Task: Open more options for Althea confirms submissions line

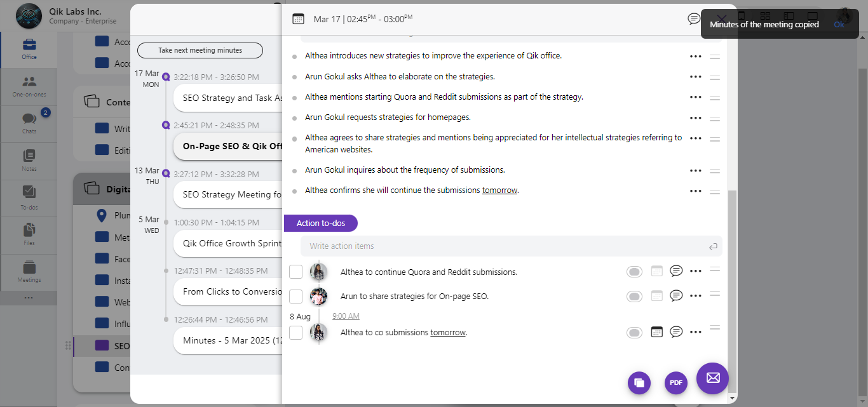Action: 695,190
